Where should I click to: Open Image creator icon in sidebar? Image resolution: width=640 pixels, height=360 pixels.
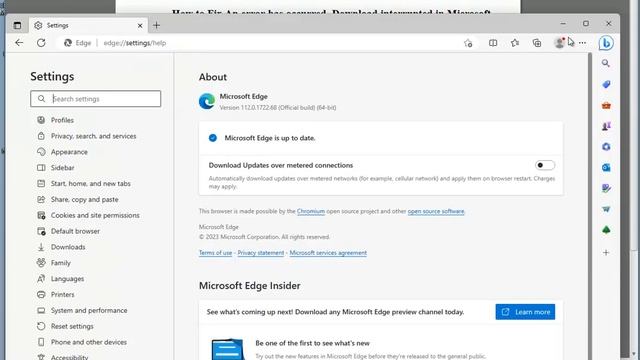(x=606, y=188)
